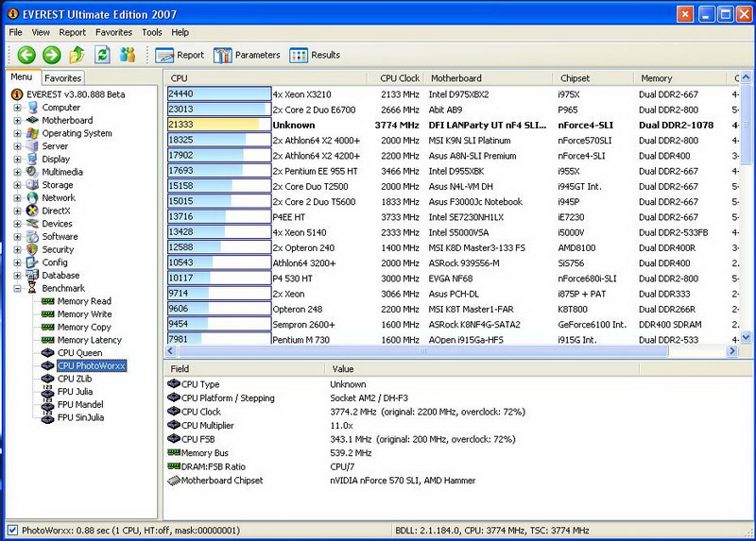756x541 pixels.
Task: Expand the Database tree node
Action: click(x=17, y=276)
